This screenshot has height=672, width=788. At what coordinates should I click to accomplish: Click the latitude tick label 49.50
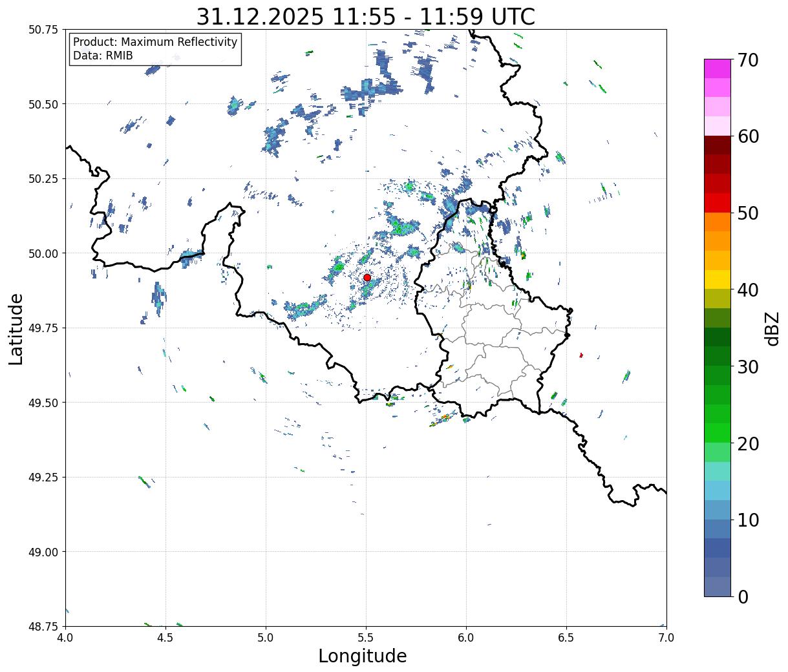pos(44,403)
